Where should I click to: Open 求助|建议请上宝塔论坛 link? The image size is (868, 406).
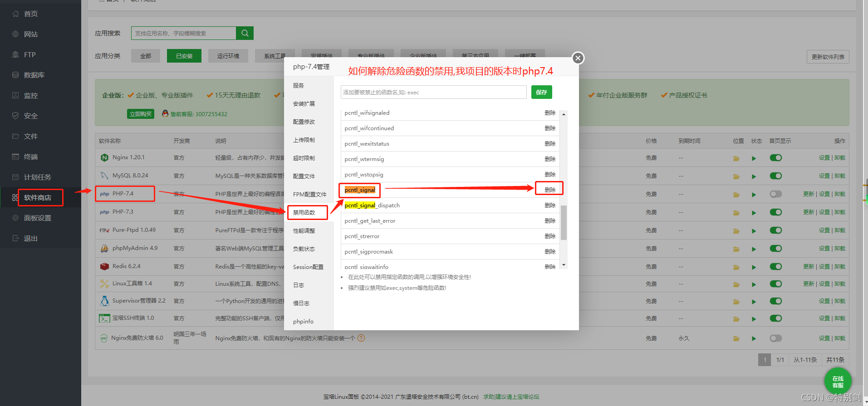pos(511,397)
